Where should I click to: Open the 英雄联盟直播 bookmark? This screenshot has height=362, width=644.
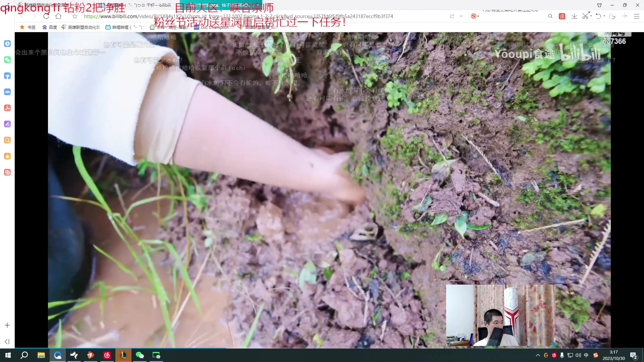[258, 27]
